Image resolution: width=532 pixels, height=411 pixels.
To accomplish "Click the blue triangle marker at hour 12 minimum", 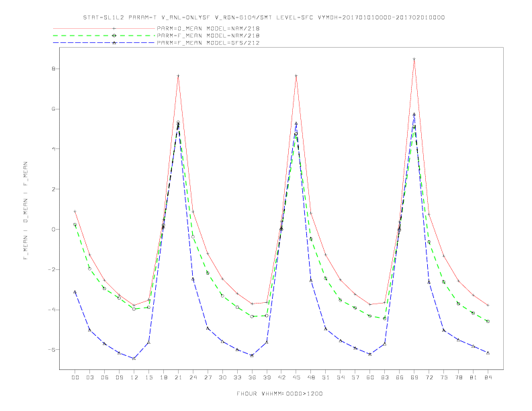I will pos(134,359).
